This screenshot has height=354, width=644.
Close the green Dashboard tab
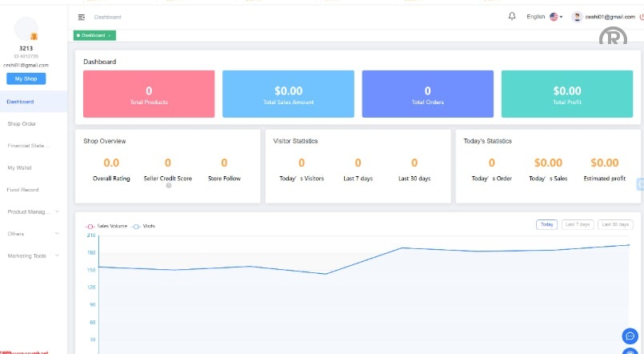[109, 35]
